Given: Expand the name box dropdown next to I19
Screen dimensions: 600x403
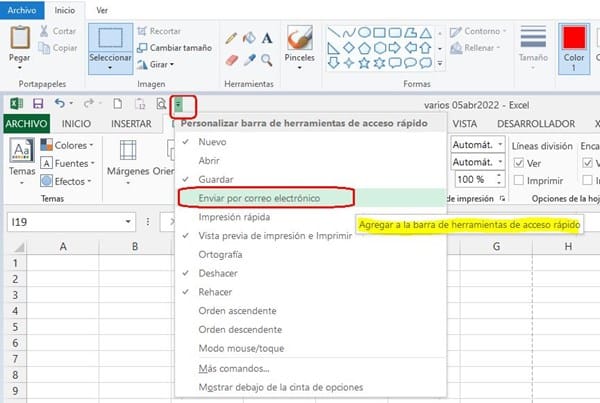Looking at the screenshot, I should [128, 222].
